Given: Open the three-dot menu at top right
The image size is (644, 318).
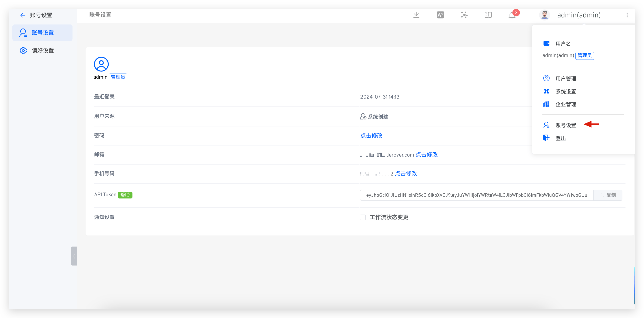Looking at the screenshot, I should pyautogui.click(x=627, y=15).
